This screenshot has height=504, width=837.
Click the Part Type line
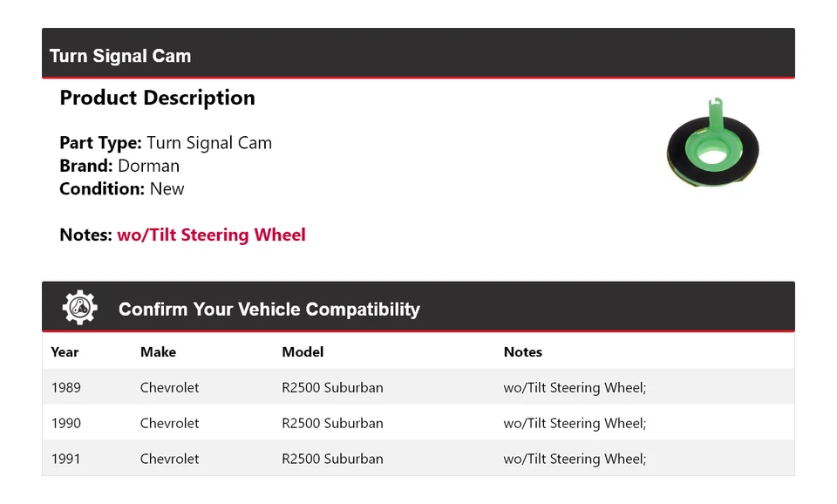point(166,143)
